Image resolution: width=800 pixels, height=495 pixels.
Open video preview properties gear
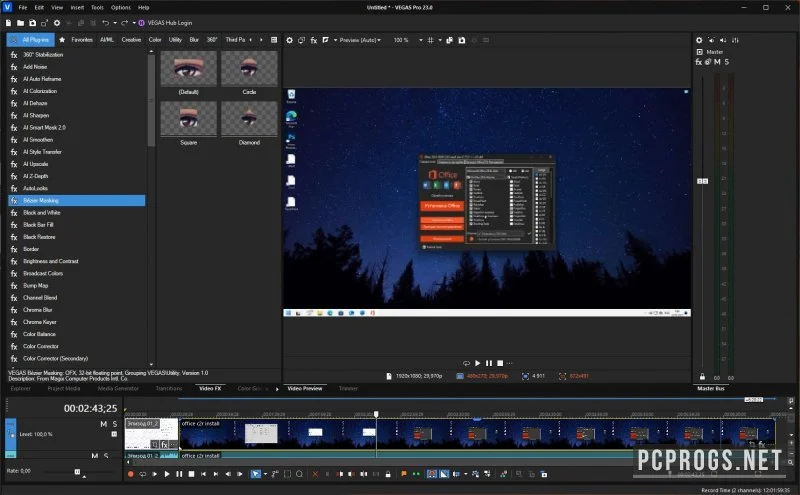289,40
